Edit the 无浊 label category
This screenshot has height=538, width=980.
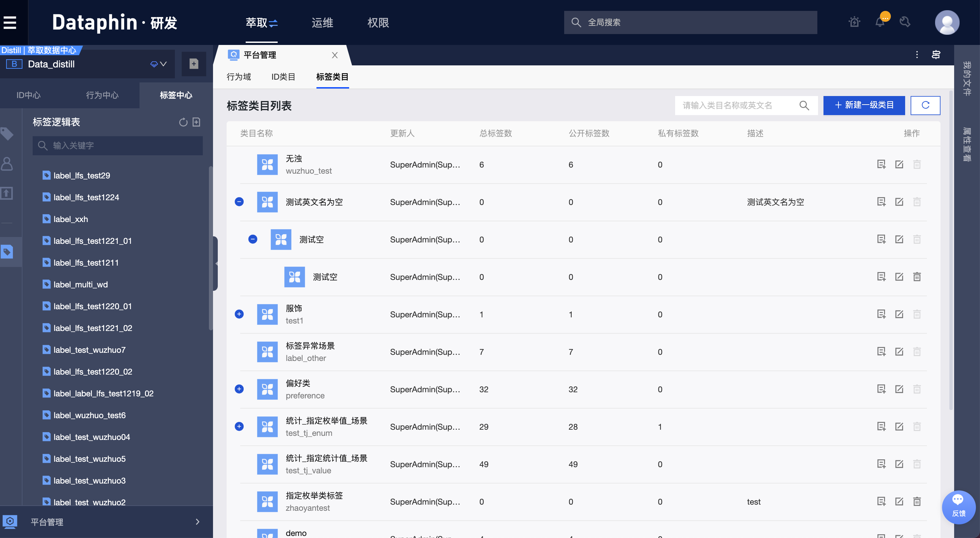tap(899, 164)
